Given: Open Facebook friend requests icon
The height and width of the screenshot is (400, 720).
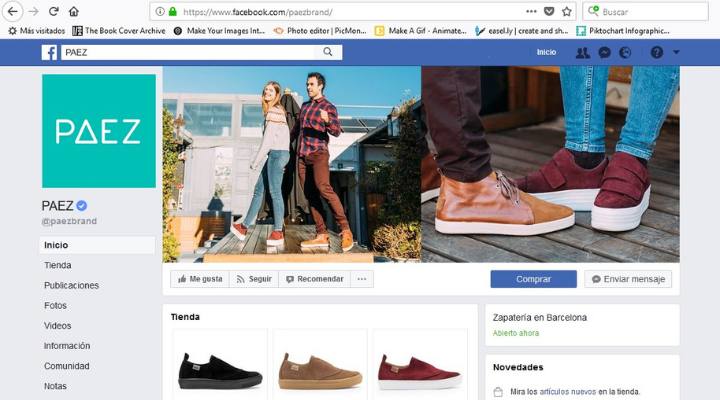Looking at the screenshot, I should (583, 52).
